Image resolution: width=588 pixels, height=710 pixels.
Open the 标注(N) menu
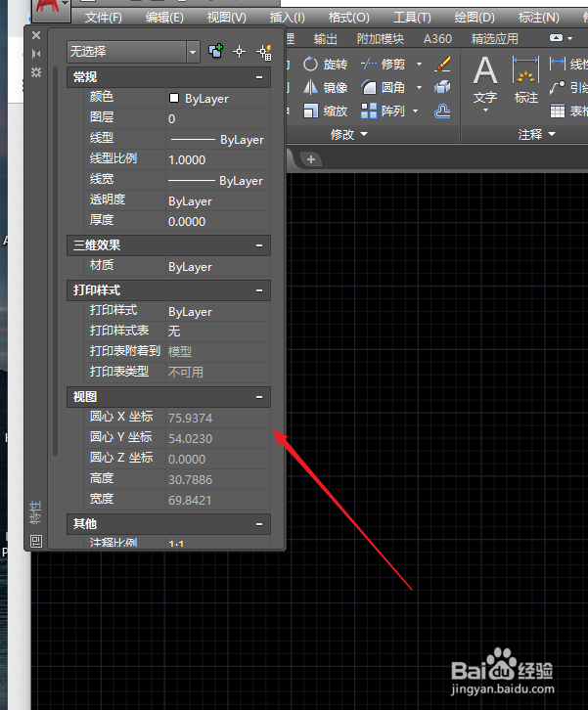tap(539, 18)
